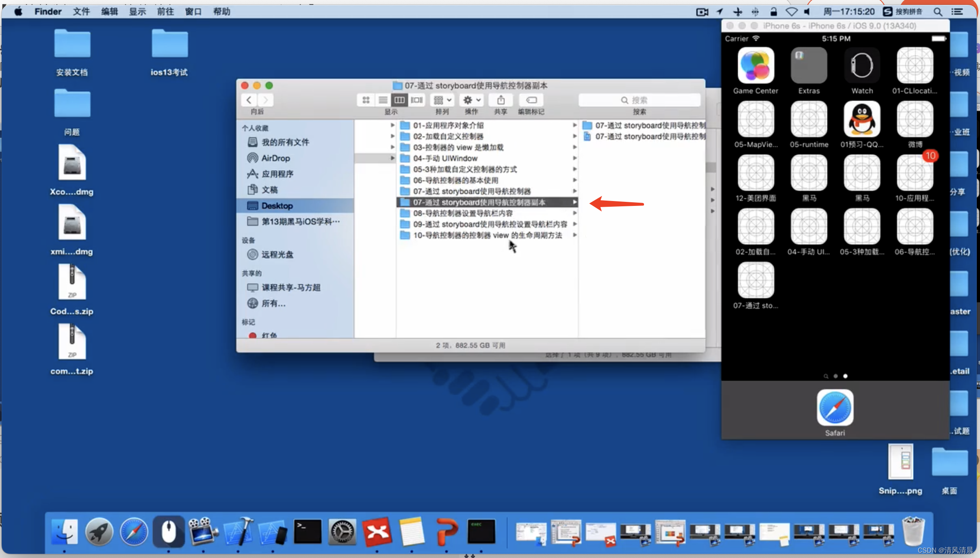The height and width of the screenshot is (558, 980).
Task: Open Trash in the Dock
Action: coord(913,531)
